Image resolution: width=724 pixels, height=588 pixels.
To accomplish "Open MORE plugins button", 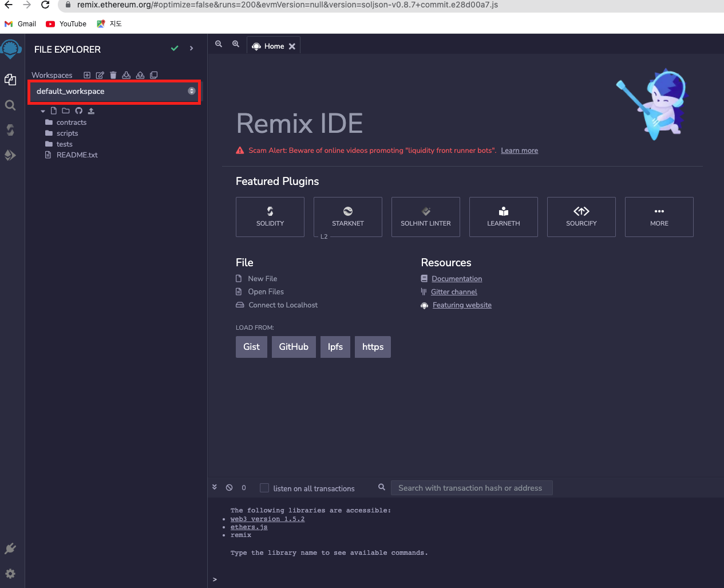I will 659,217.
